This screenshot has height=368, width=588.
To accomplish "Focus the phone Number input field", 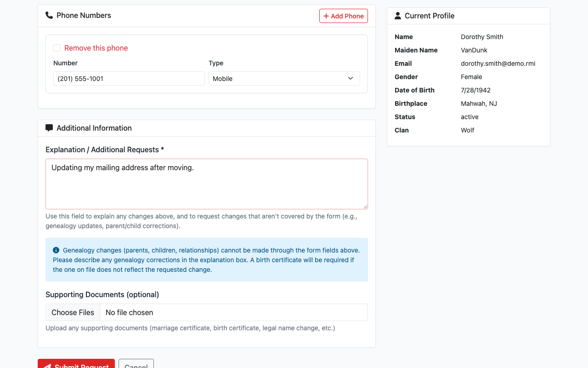I will [129, 79].
